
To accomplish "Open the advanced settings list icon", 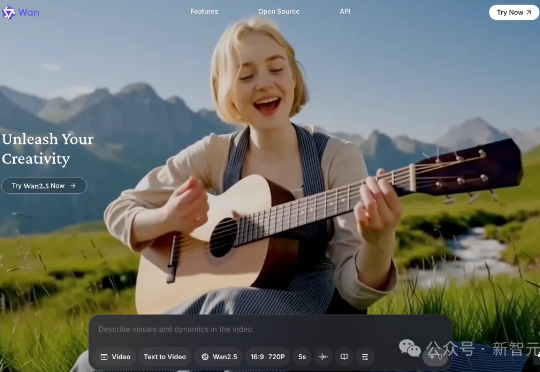I will click(x=365, y=357).
